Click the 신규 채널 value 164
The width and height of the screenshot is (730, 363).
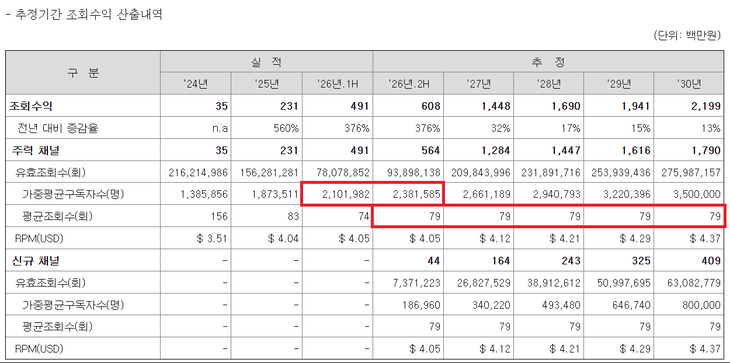502,261
